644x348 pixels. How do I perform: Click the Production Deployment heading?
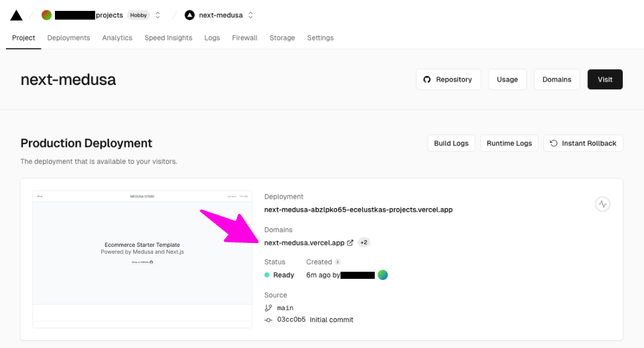86,143
